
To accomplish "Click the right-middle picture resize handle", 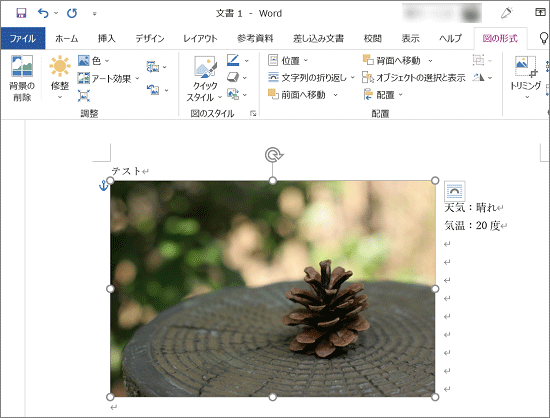I will [435, 289].
